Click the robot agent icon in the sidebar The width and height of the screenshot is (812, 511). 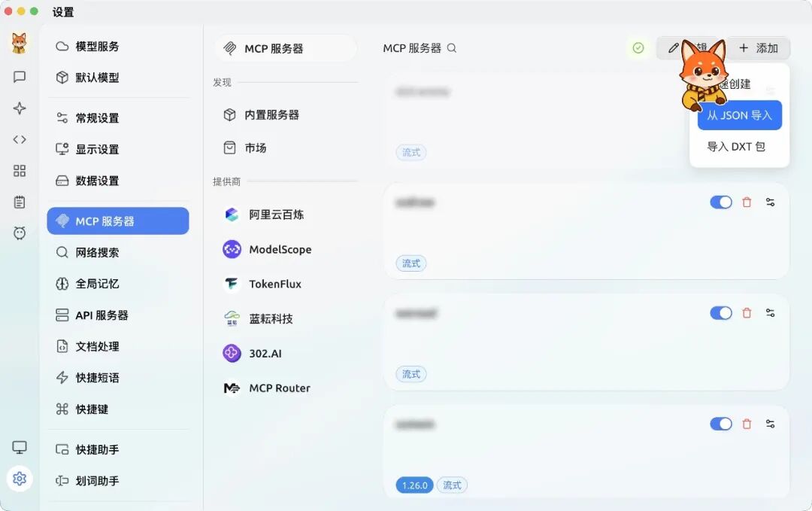click(19, 233)
